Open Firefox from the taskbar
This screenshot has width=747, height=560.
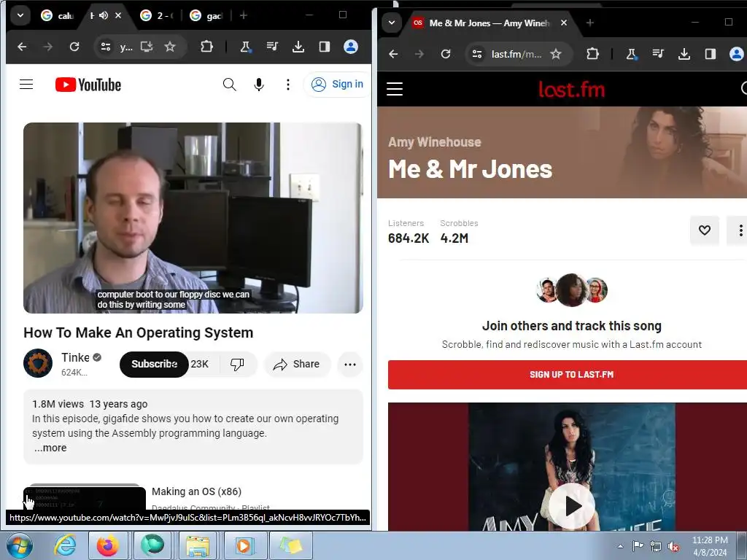[108, 545]
